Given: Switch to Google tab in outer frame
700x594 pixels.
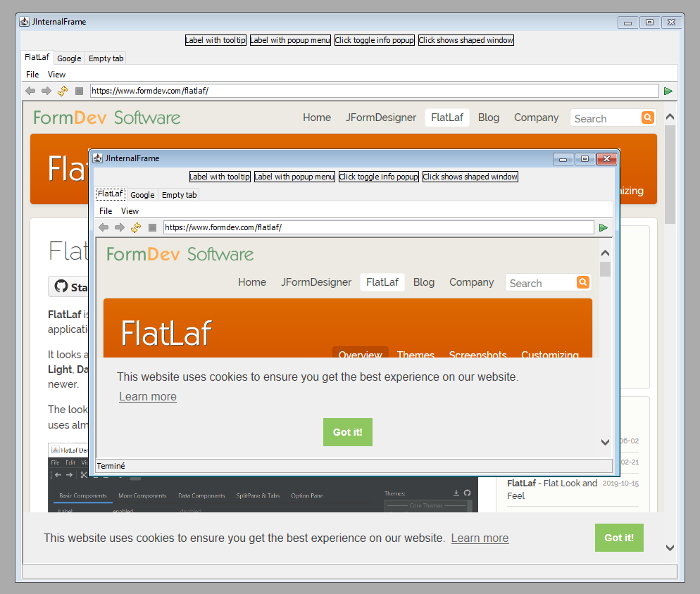Looking at the screenshot, I should (69, 58).
